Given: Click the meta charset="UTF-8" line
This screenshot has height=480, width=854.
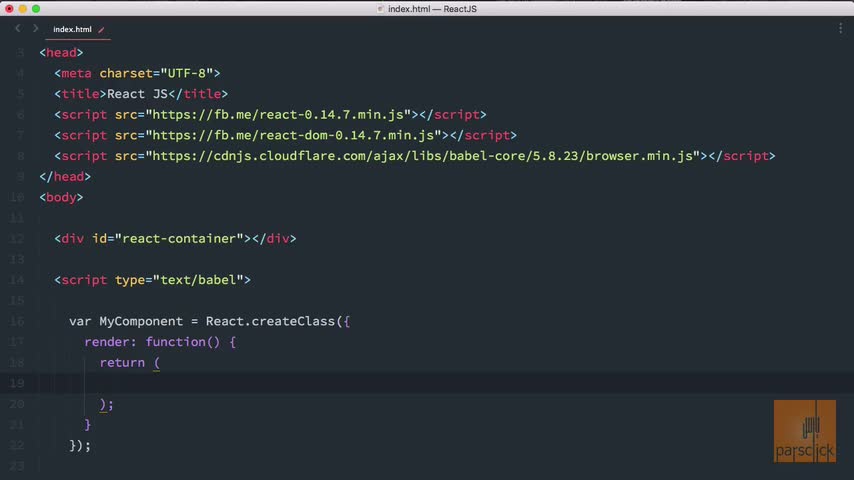Looking at the screenshot, I should point(137,74).
